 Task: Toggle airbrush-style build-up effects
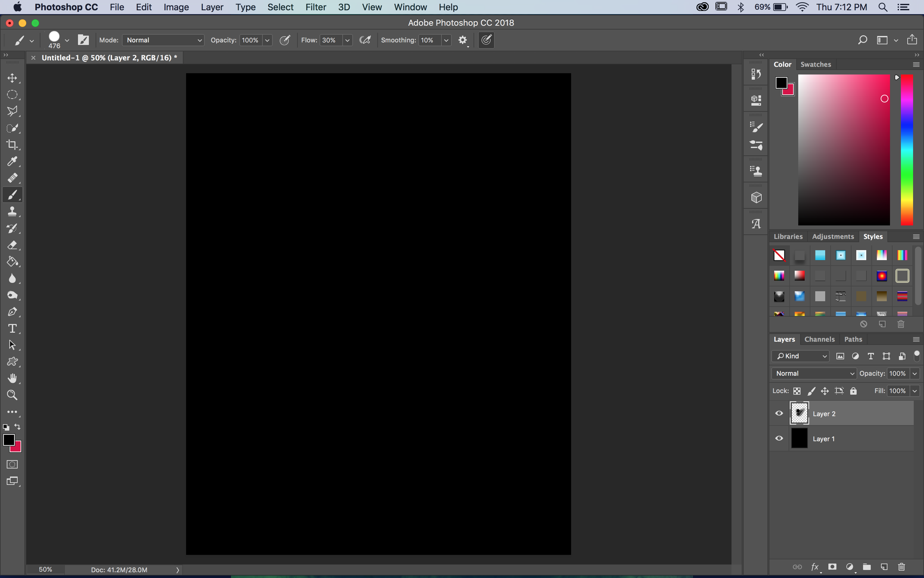click(365, 40)
